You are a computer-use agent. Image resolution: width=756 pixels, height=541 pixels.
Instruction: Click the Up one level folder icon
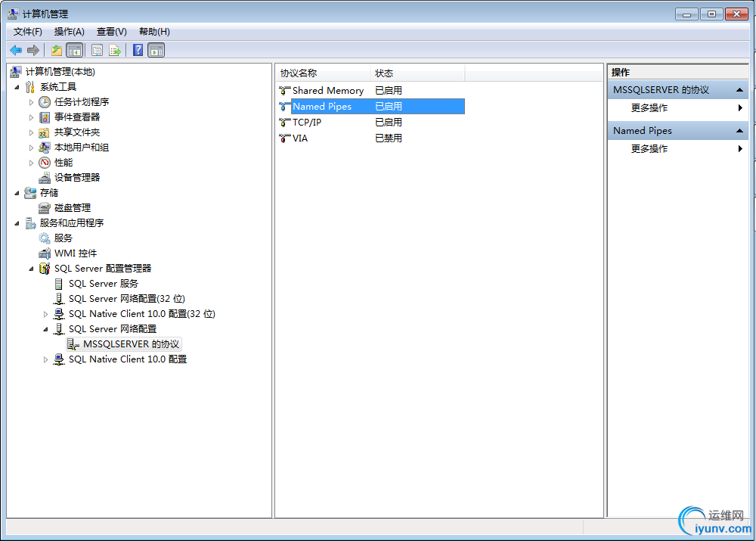(x=57, y=50)
